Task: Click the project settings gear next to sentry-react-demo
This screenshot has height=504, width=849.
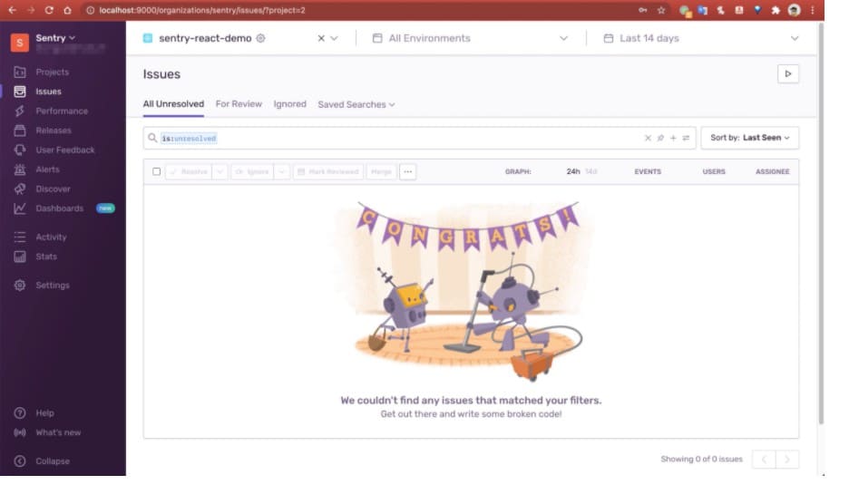Action: 261,39
